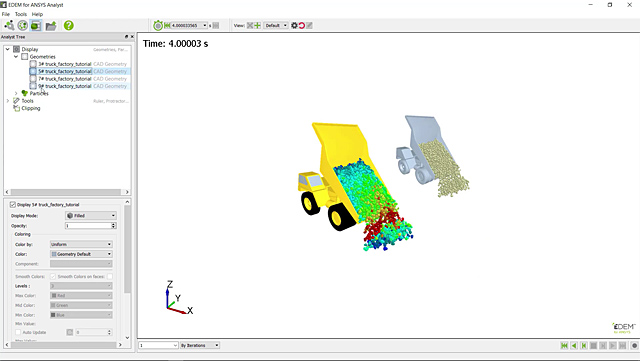640x361 pixels.
Task: Open the time value dropdown in toolbar
Action: pos(205,25)
